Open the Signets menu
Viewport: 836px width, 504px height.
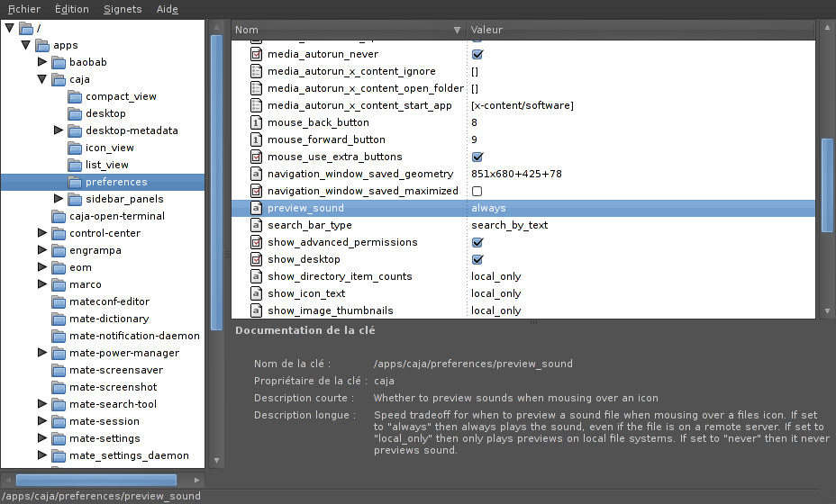123,9
